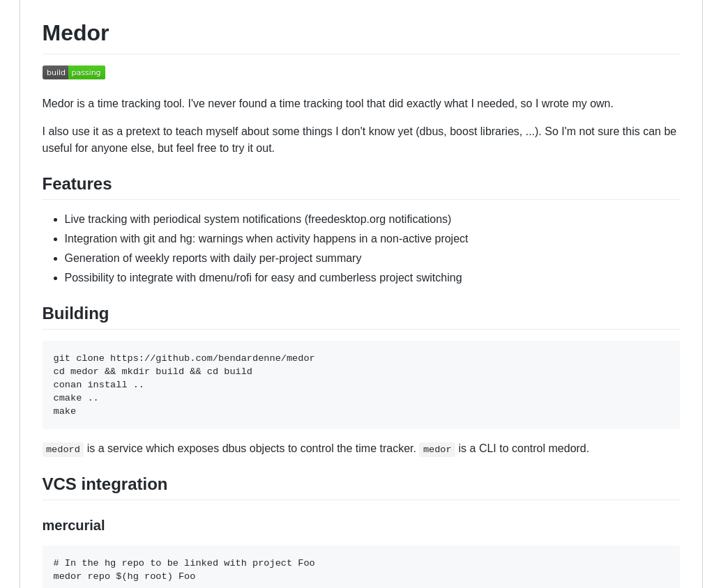Click the mercurial subheading

tap(73, 525)
